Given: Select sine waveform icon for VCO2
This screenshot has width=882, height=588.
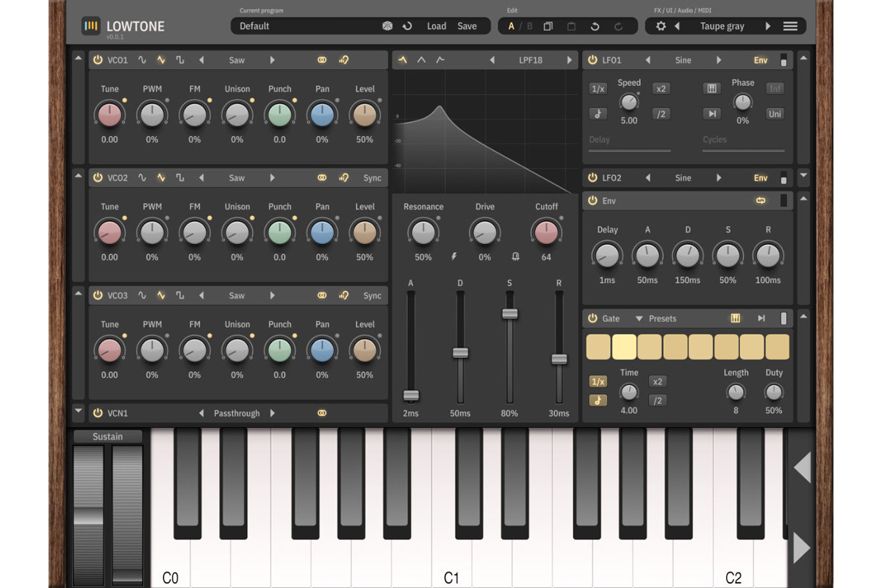Looking at the screenshot, I should (x=143, y=178).
